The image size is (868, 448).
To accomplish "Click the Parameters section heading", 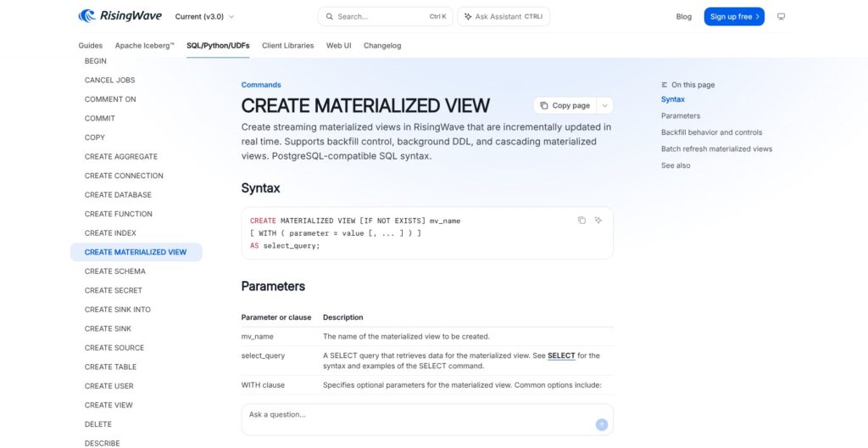I will coord(274,286).
